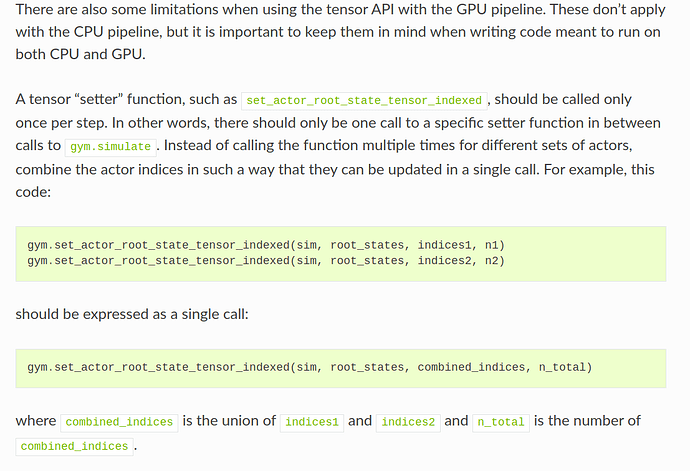Click the gym.simulate inline code
This screenshot has width=690, height=471.
click(110, 146)
